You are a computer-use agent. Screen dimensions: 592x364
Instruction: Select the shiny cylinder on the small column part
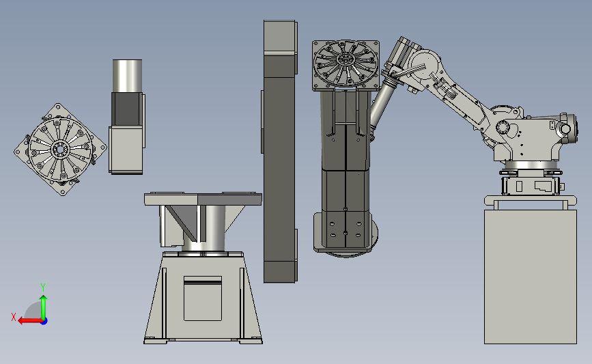pyautogui.click(x=127, y=76)
